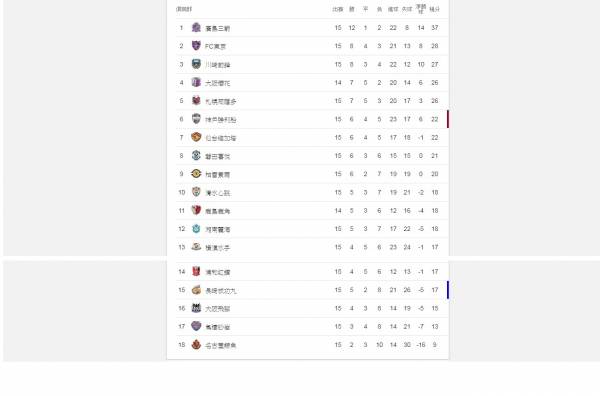Click the rank 7 orange team crest
Screen dimensions: 600x396
[x=196, y=137]
